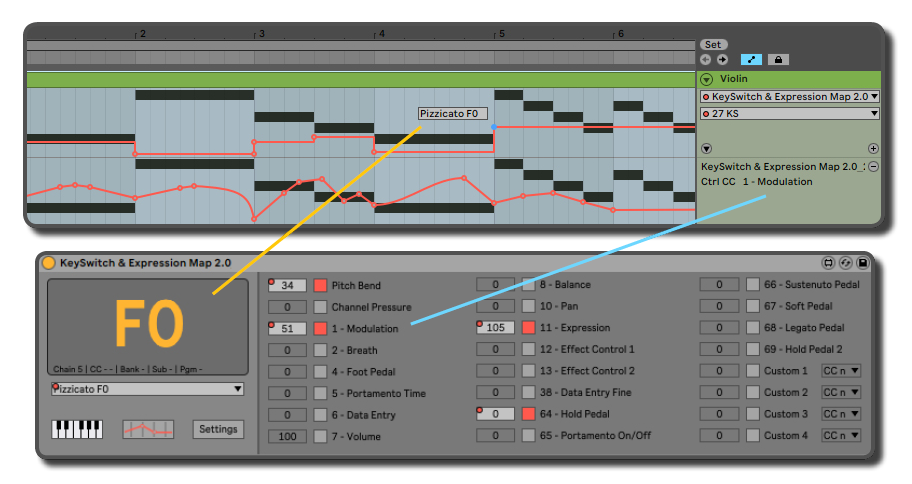
Task: Click the '65 - Portamento On/Off' label
Action: point(595,435)
